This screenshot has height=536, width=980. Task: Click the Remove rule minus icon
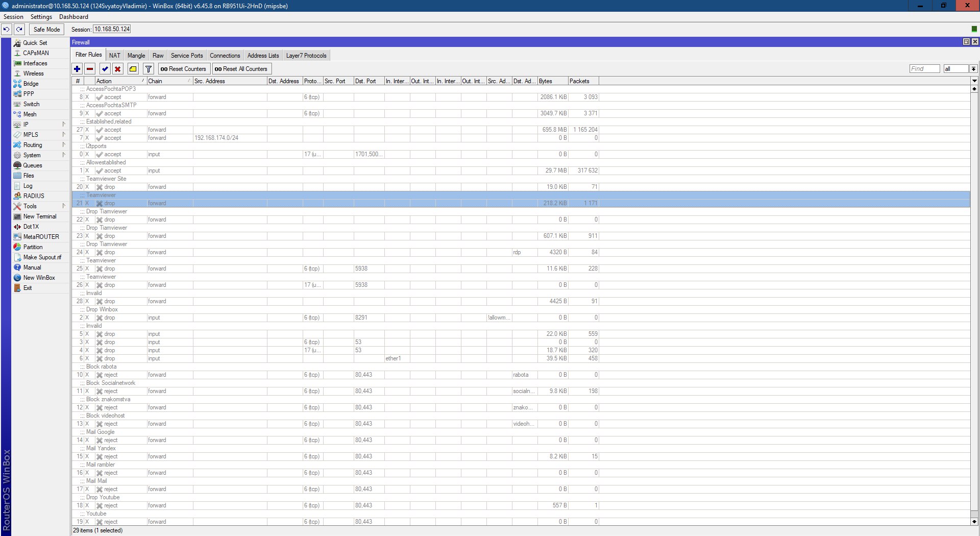[90, 69]
